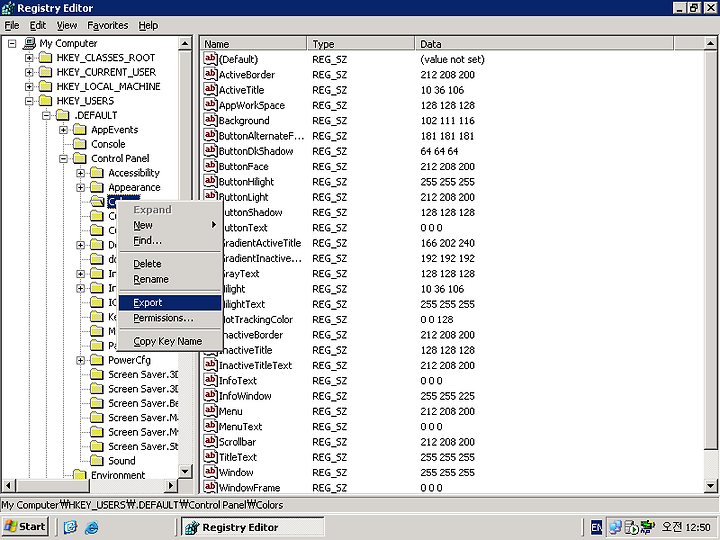Click tree pane scroll right arrow

pos(171,485)
